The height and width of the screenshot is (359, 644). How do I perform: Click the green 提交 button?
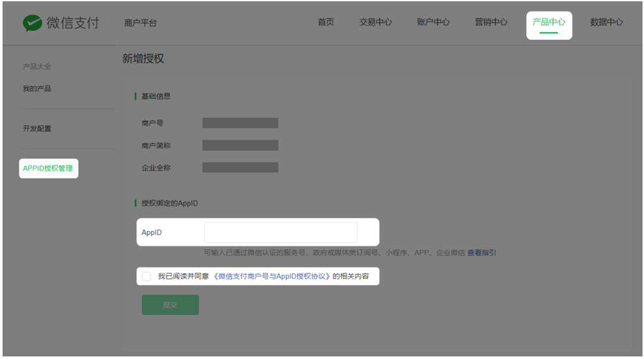point(170,305)
